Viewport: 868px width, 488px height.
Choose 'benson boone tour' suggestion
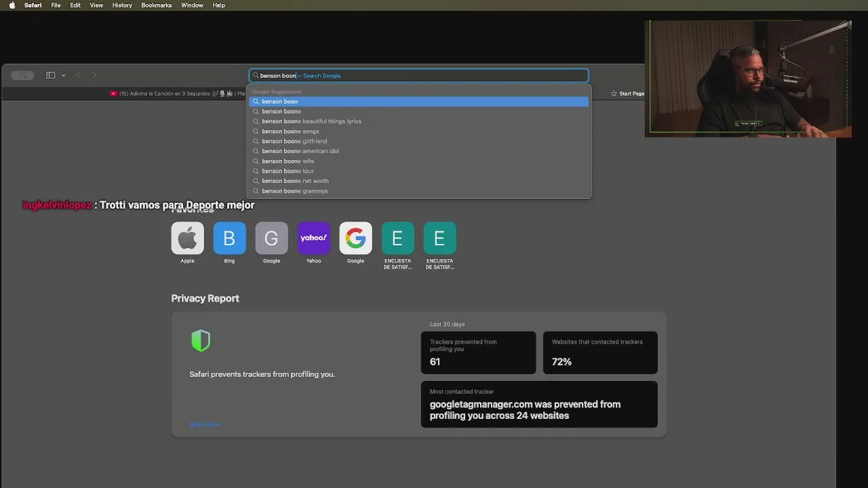pyautogui.click(x=419, y=171)
